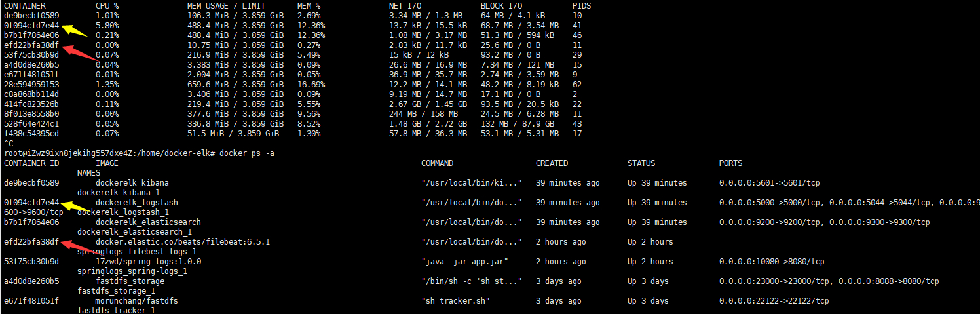The image size is (980, 314).
Task: Click container ID "f438c54395cd"
Action: pyautogui.click(x=31, y=133)
